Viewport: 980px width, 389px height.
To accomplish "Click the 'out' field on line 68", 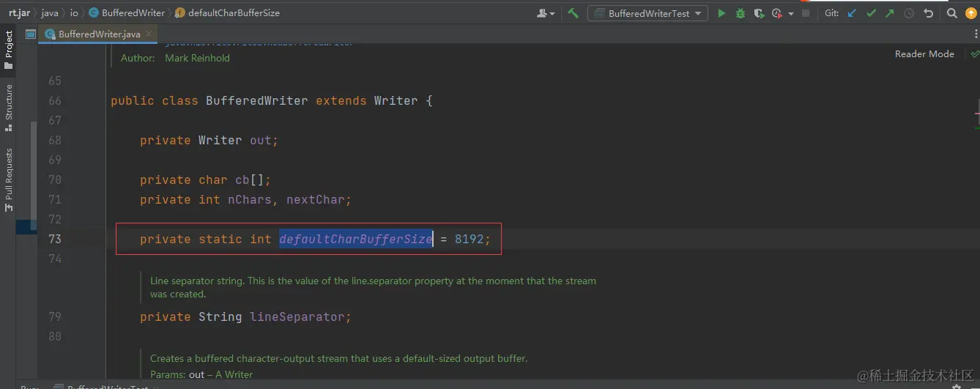I will pos(260,140).
